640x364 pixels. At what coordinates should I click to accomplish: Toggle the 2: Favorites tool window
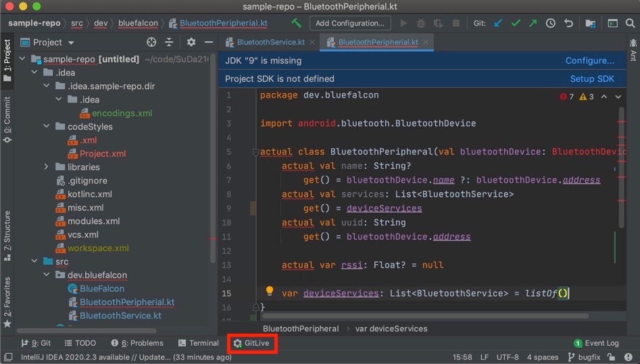pos(7,303)
